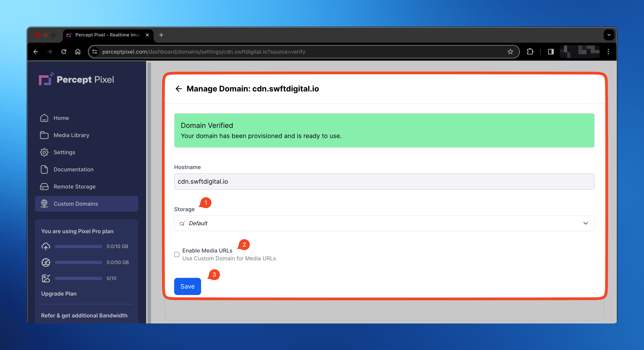
Task: Click the Media Library icon
Action: click(x=44, y=135)
